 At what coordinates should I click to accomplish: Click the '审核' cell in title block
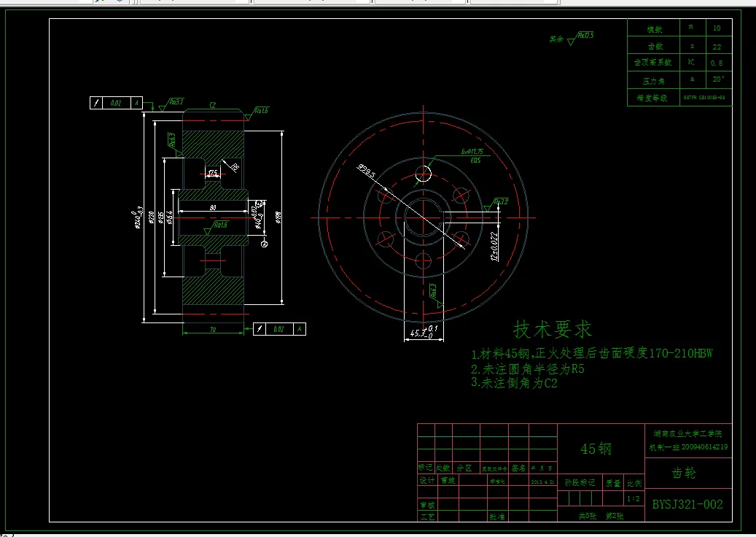[426, 505]
